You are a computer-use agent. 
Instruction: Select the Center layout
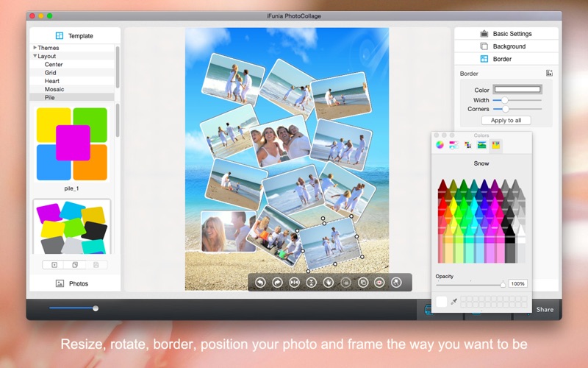tap(54, 64)
